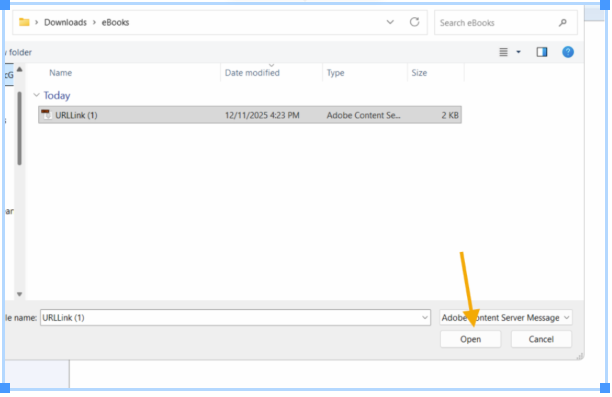Open the blue help question-mark icon
Viewport: 612px width, 397px height.
click(x=568, y=52)
